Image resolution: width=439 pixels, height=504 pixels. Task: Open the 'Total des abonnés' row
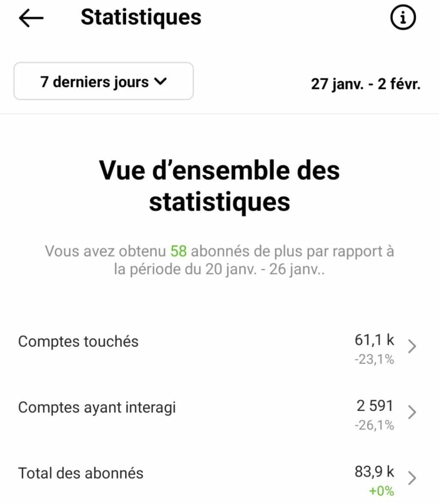pyautogui.click(x=81, y=473)
